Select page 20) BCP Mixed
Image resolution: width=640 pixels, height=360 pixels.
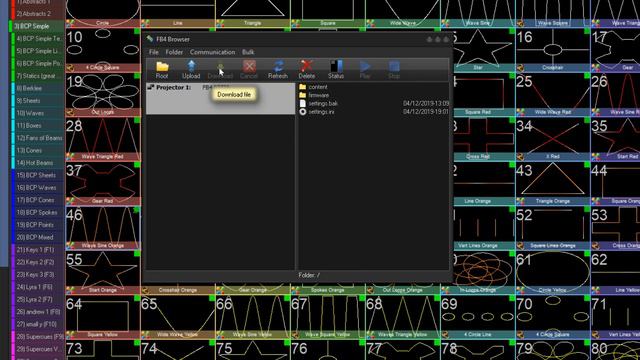(x=38, y=237)
